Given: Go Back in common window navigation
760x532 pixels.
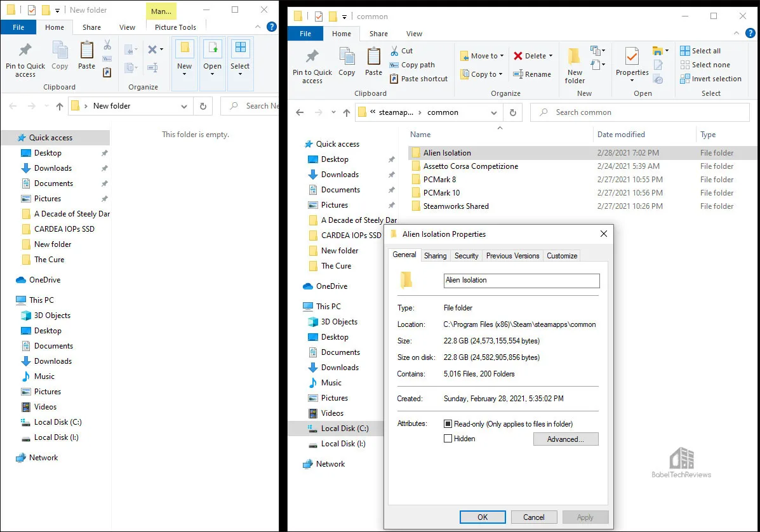Looking at the screenshot, I should click(300, 112).
